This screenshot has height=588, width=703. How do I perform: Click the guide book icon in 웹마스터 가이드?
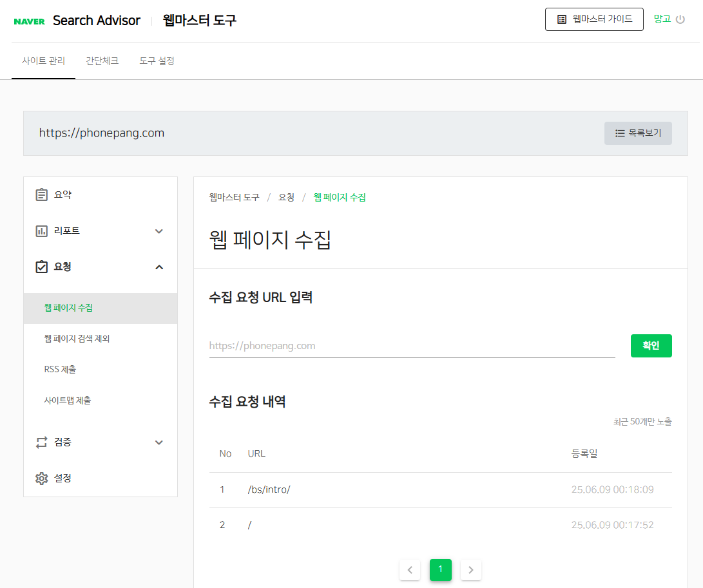click(x=561, y=19)
